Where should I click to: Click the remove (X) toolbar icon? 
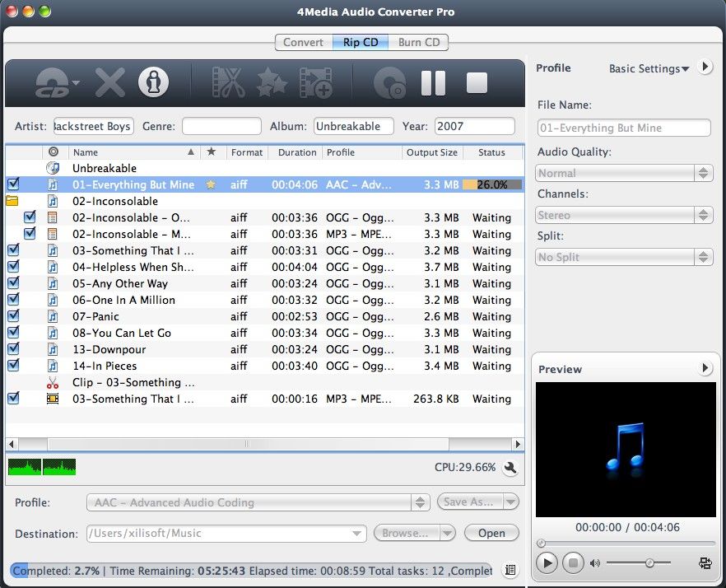[x=109, y=82]
